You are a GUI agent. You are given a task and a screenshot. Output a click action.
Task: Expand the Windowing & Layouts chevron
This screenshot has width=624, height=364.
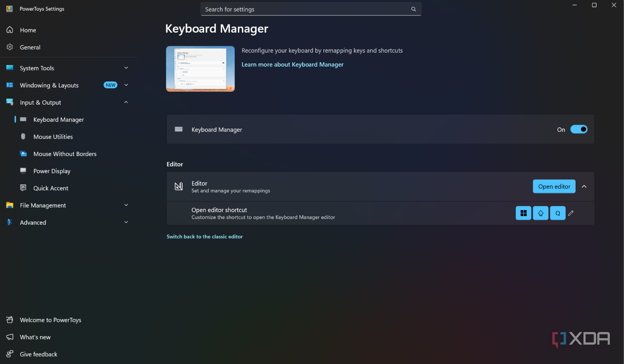click(126, 85)
